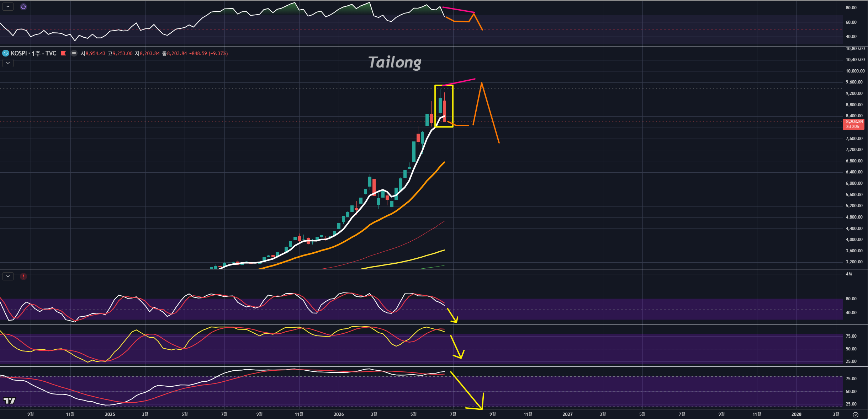Click the change value '−848.59 (−9.37%)'

point(208,54)
